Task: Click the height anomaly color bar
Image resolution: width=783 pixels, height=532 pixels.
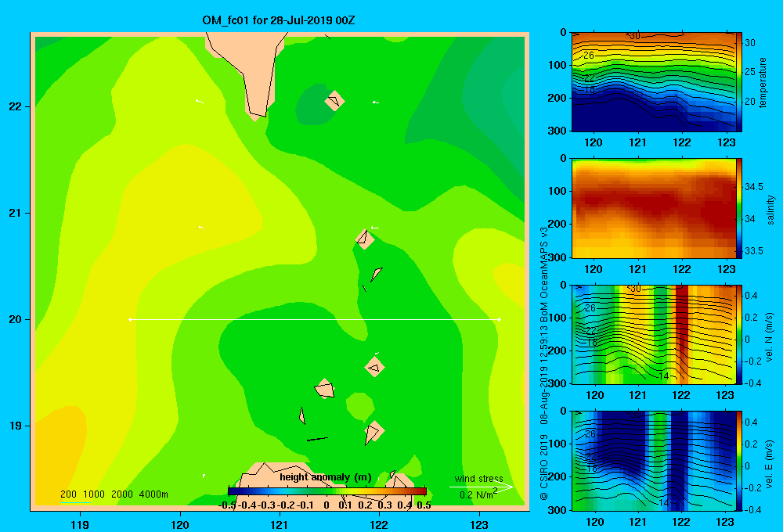Action: (327, 491)
